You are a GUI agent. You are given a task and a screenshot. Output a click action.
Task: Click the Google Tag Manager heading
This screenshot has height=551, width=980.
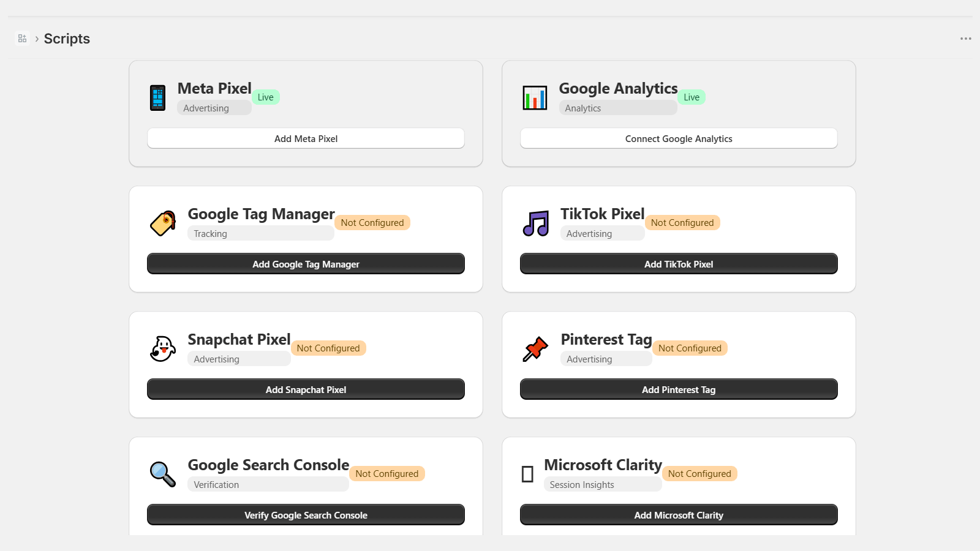click(261, 214)
